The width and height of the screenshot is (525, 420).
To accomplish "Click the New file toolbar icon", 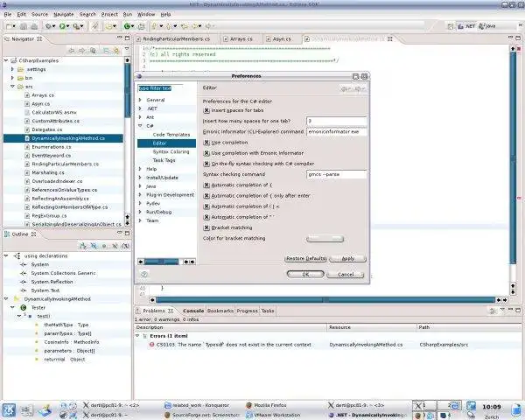I will pos(10,26).
